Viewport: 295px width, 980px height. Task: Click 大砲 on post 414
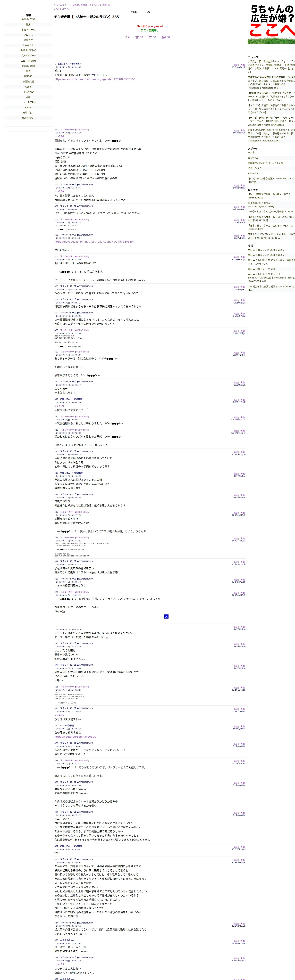[x=243, y=452]
